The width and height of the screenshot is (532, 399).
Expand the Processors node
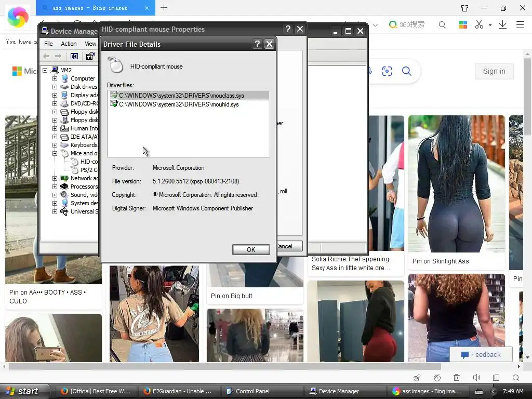pyautogui.click(x=55, y=187)
